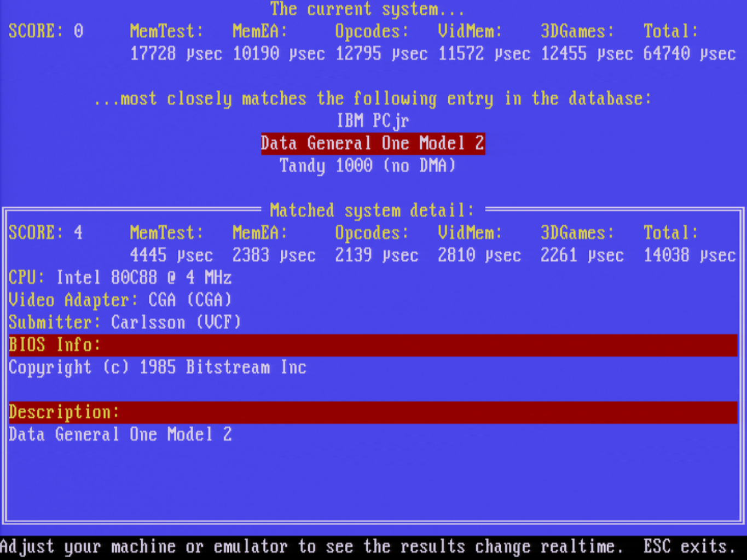Image resolution: width=747 pixels, height=560 pixels.
Task: Click the matched MemEA value 2383 µsec
Action: (x=274, y=255)
